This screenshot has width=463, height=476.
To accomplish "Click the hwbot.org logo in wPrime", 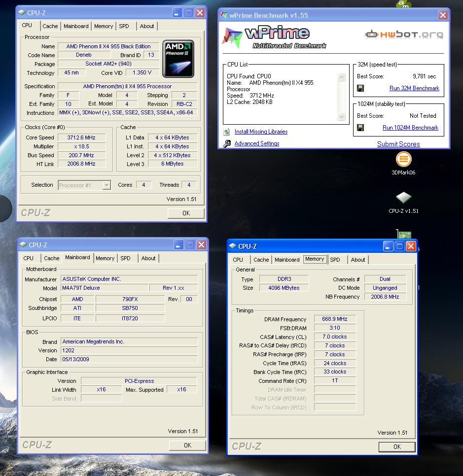I will pos(404,34).
